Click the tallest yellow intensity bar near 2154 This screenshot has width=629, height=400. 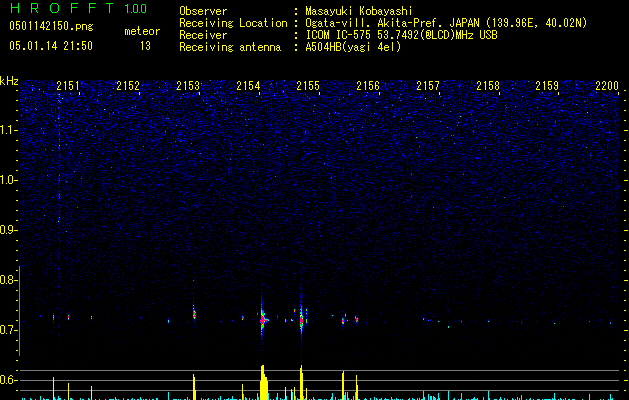263,382
